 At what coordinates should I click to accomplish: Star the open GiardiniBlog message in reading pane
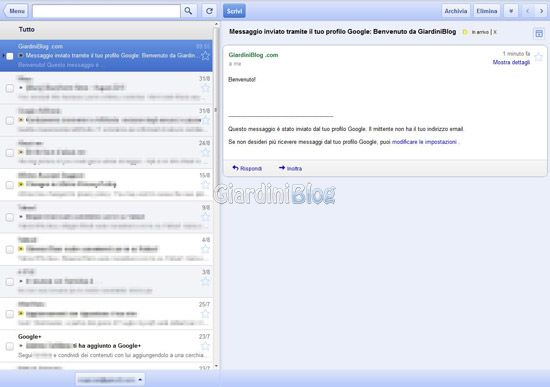click(538, 57)
